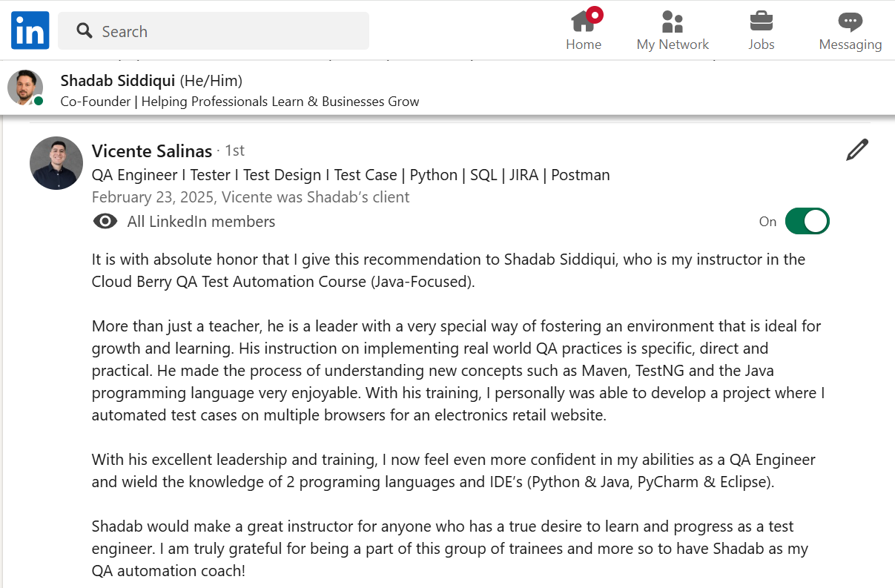Click the Home tab label
This screenshot has height=588, width=895.
pos(584,44)
